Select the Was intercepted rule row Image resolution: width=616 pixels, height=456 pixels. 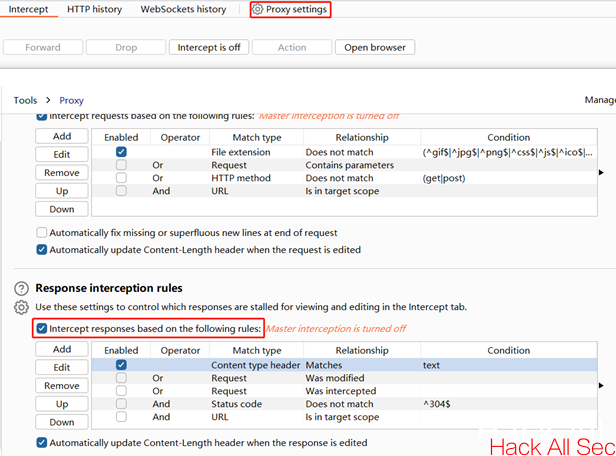point(344,391)
